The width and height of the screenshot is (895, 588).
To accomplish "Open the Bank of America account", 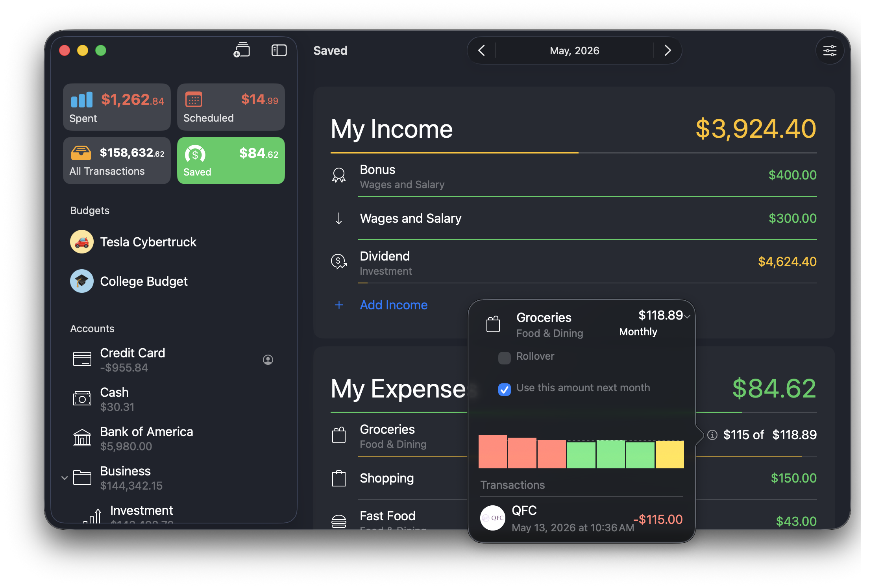I will pyautogui.click(x=173, y=438).
